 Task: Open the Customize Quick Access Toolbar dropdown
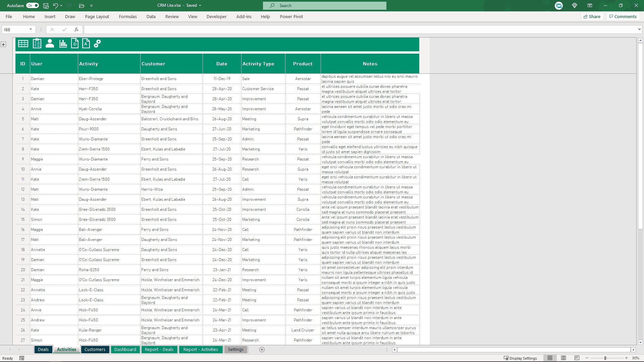(91, 6)
